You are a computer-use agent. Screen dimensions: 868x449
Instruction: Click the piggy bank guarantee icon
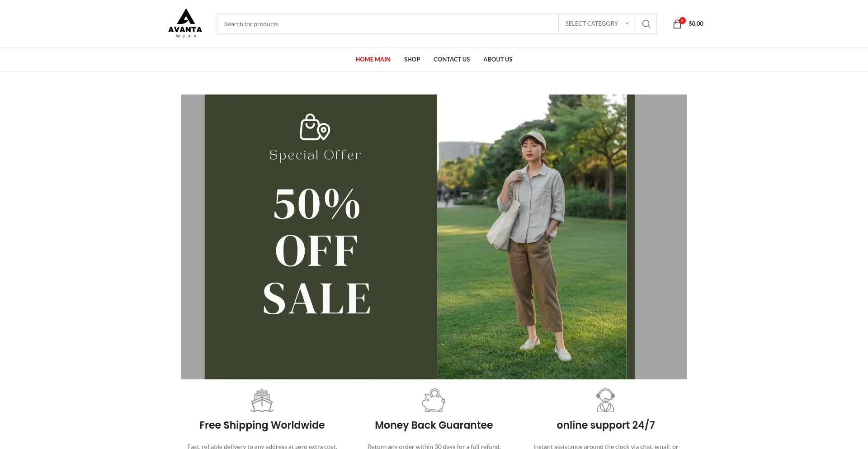point(434,400)
